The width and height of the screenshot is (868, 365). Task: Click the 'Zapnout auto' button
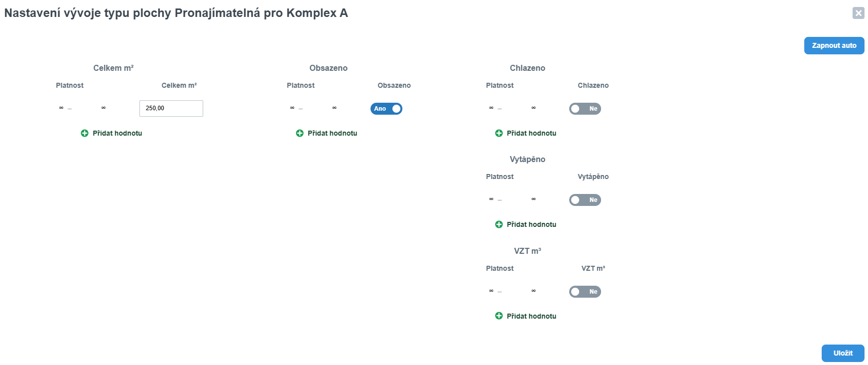tap(834, 45)
